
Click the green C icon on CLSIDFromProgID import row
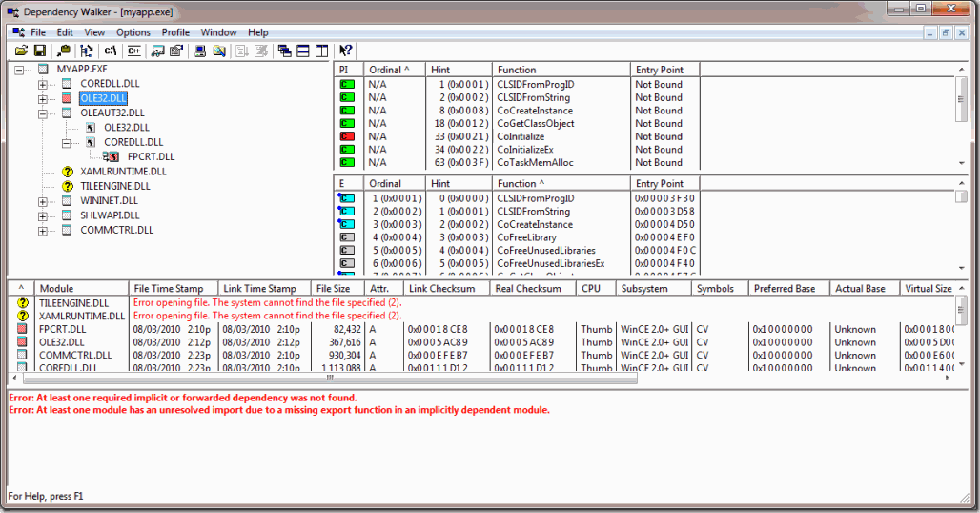[x=347, y=84]
